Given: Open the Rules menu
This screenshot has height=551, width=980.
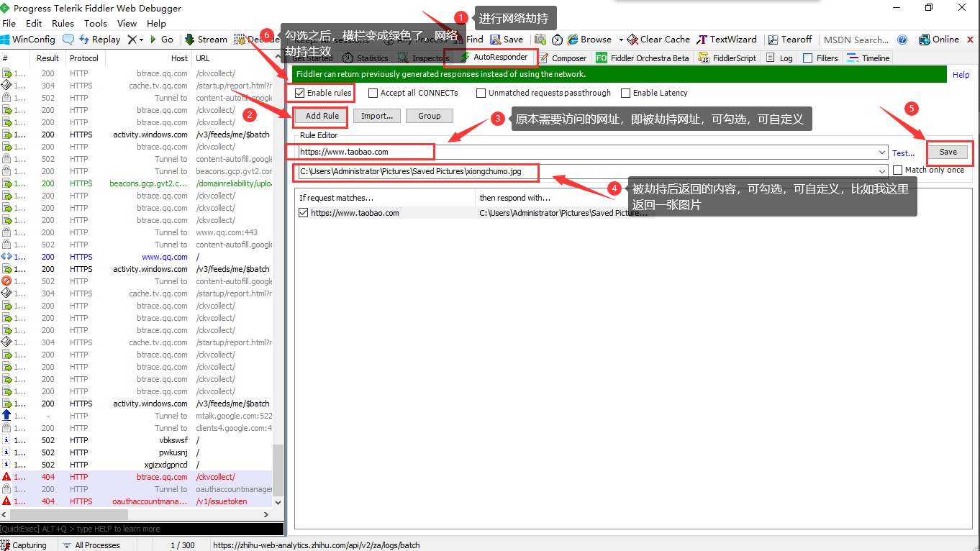Looking at the screenshot, I should click(63, 23).
